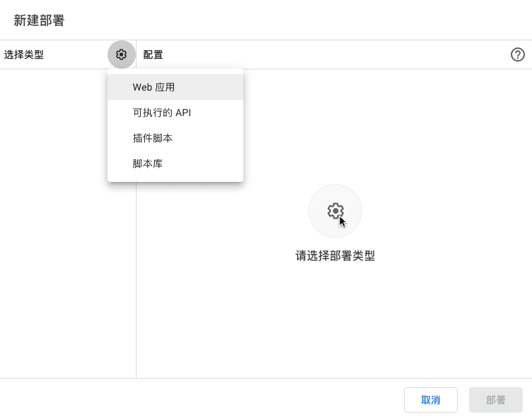The height and width of the screenshot is (419, 532).
Task: Click the 配置 section heading
Action: pyautogui.click(x=153, y=54)
